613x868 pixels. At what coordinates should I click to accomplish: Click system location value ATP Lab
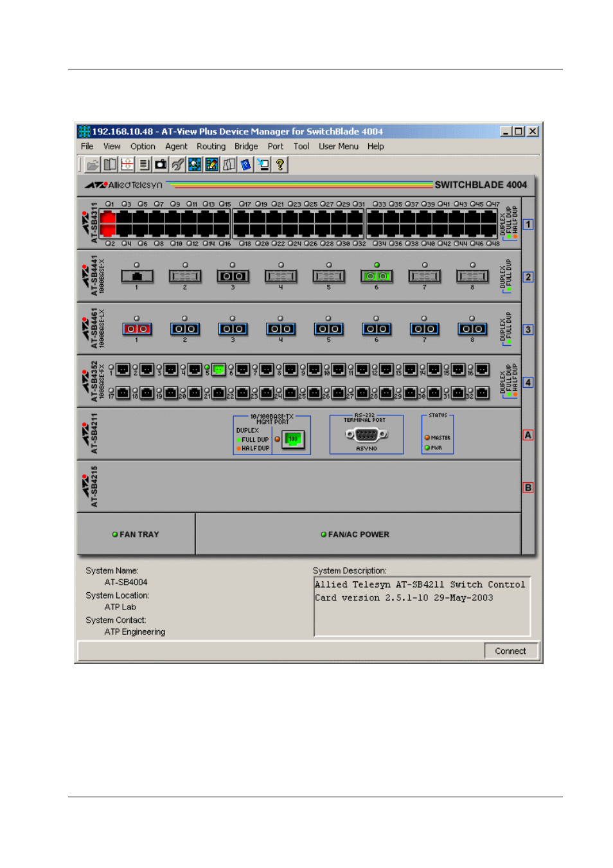[120, 607]
